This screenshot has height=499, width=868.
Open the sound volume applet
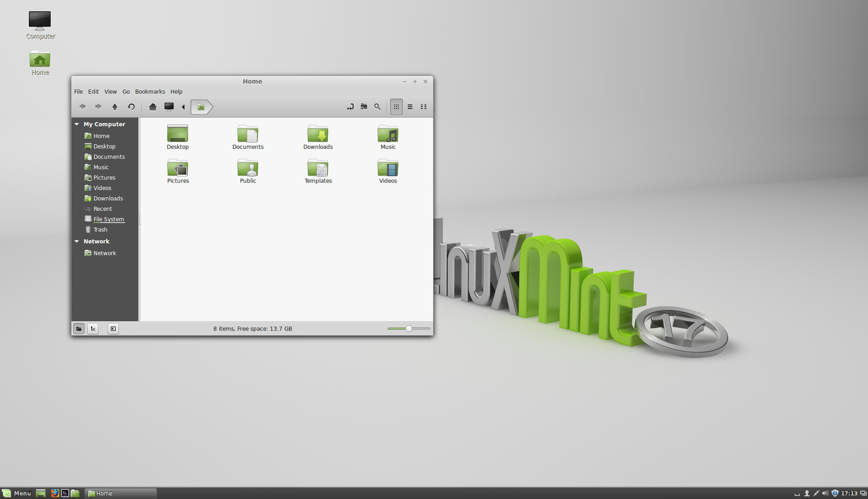point(826,494)
